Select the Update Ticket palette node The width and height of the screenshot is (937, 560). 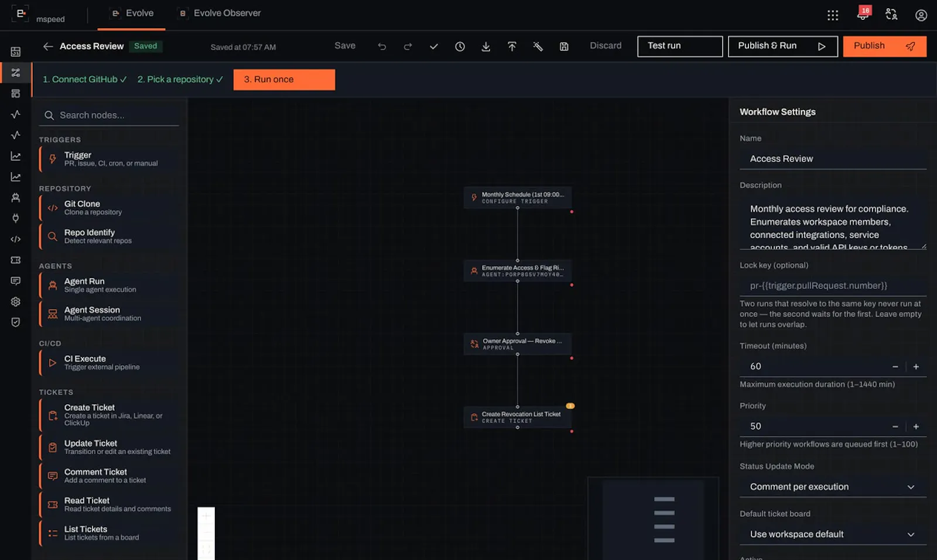[109, 447]
